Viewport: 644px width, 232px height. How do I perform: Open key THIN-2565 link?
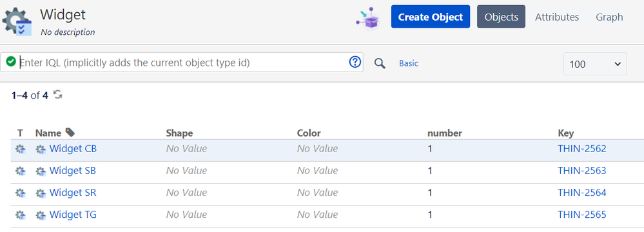click(x=582, y=215)
